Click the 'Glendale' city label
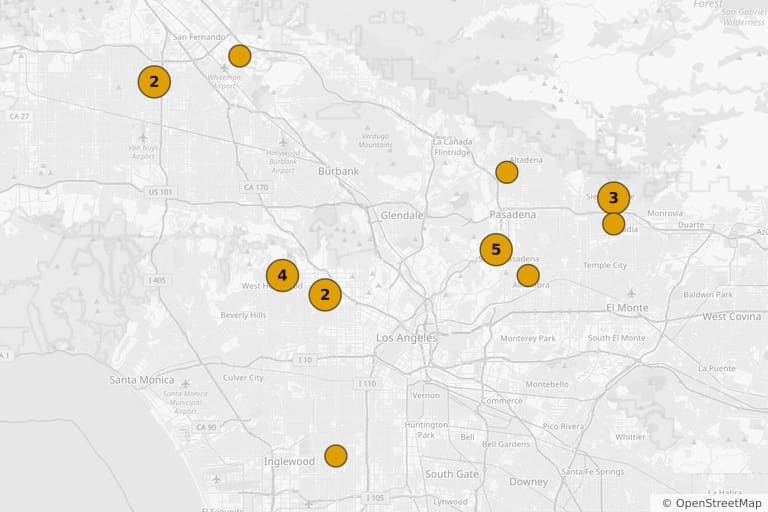The height and width of the screenshot is (512, 768). 402,215
